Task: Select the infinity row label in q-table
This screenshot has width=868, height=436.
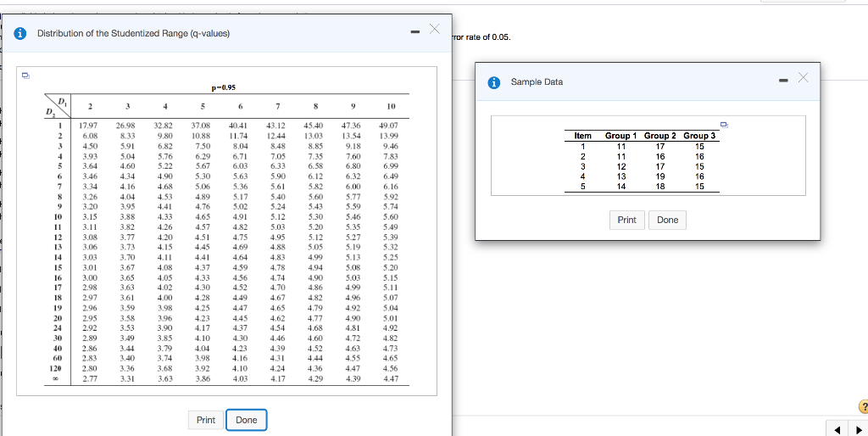Action: click(57, 379)
